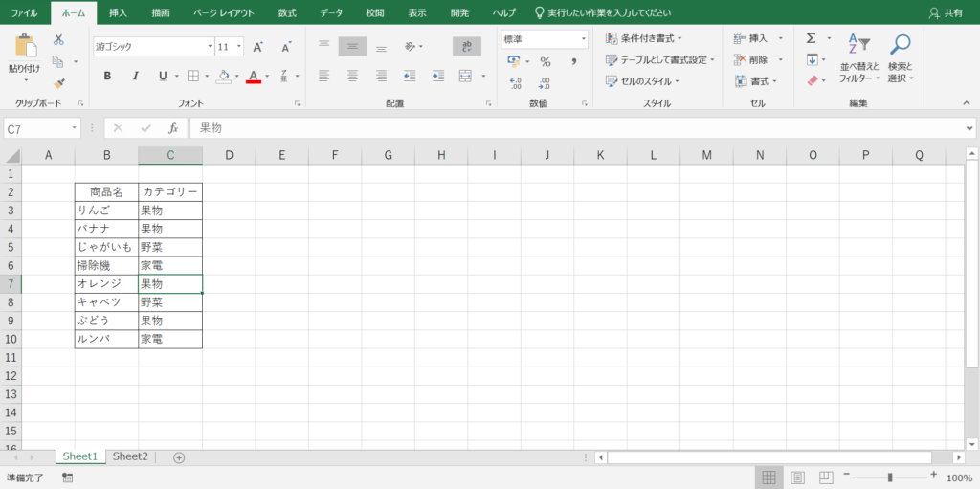Click the Clear eraser icon

813,80
